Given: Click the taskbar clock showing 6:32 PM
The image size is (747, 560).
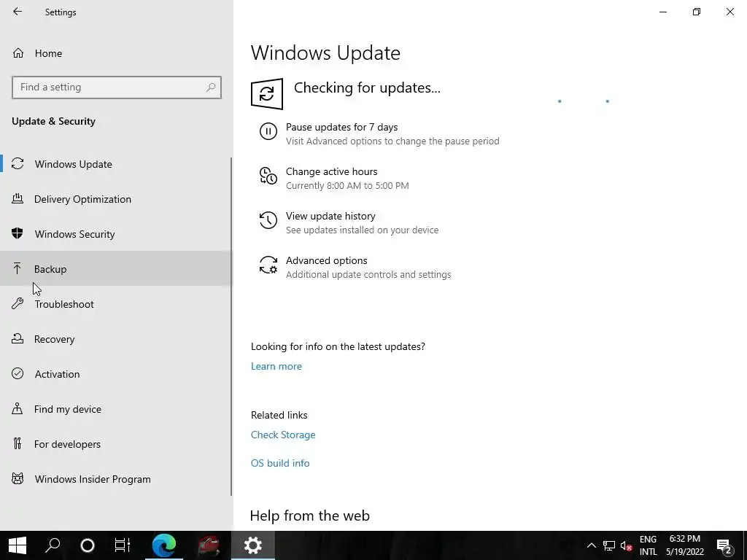Looking at the screenshot, I should point(684,545).
